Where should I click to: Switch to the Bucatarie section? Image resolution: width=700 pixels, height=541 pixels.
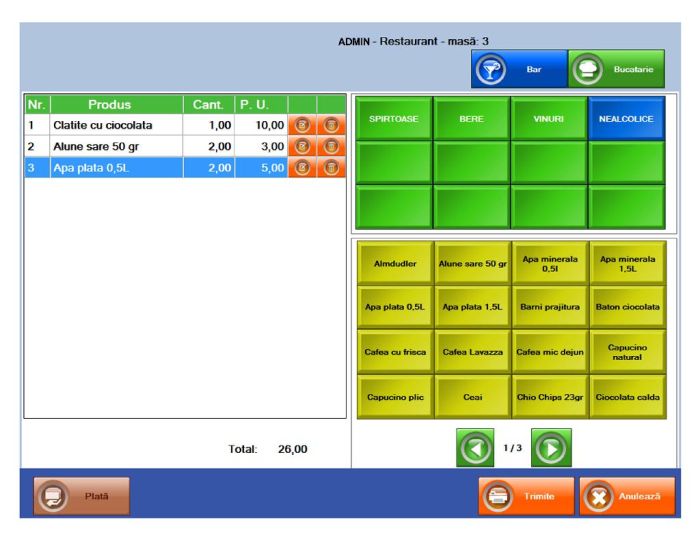point(617,70)
